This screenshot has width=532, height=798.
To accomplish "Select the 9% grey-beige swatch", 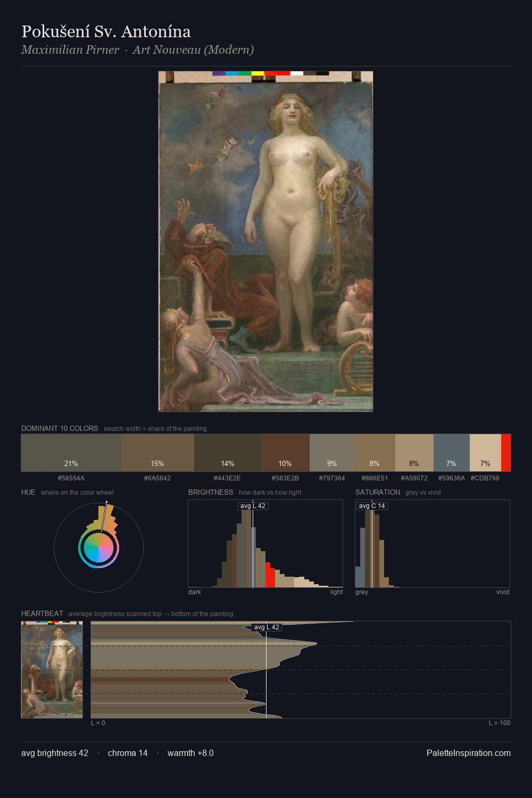I will point(332,453).
